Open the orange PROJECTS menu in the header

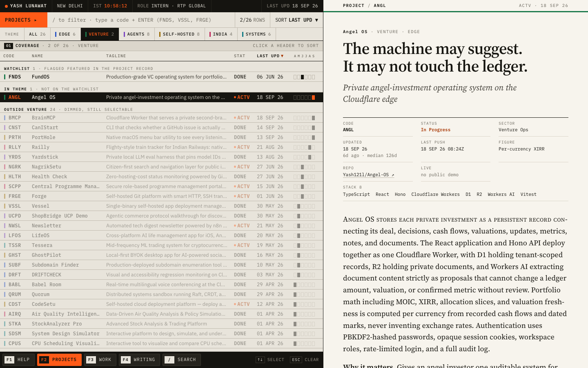(x=24, y=20)
